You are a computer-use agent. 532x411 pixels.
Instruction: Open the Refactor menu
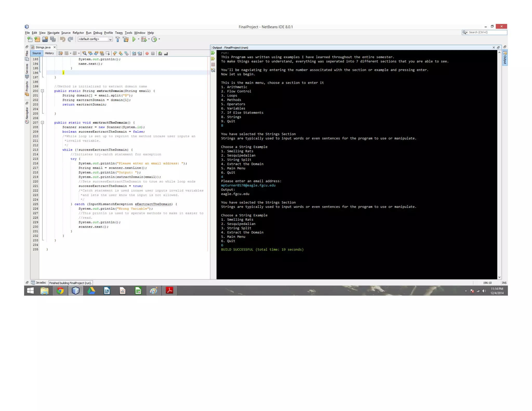pyautogui.click(x=78, y=33)
